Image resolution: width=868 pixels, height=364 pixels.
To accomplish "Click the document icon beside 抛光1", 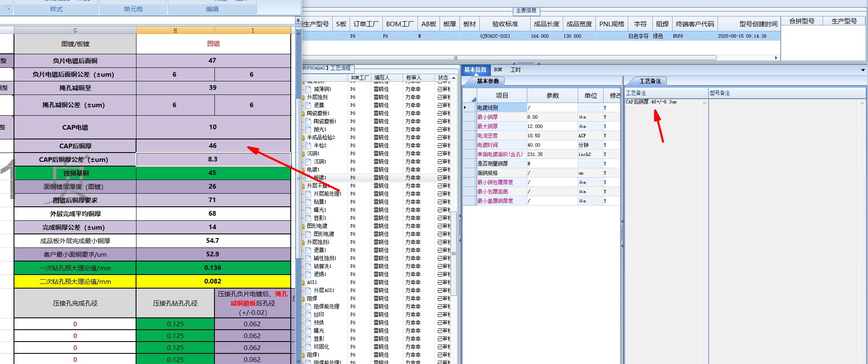I will [308, 130].
